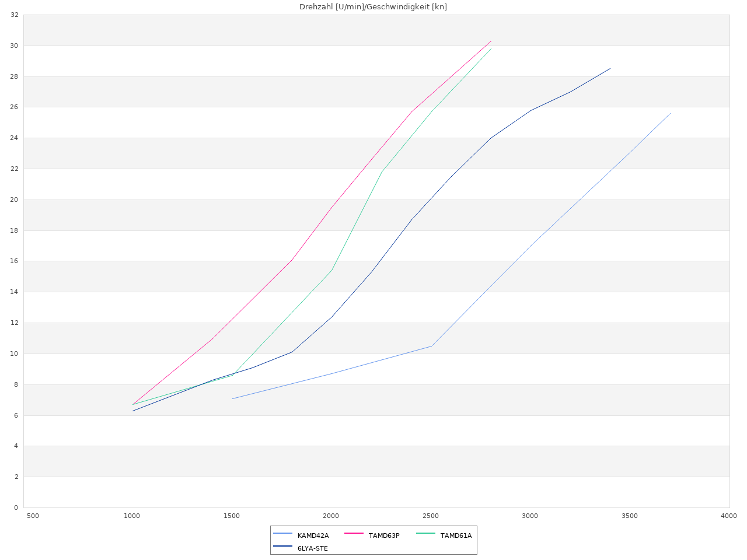Click the KAMD42A curve start at 1500 rpm

tap(232, 398)
